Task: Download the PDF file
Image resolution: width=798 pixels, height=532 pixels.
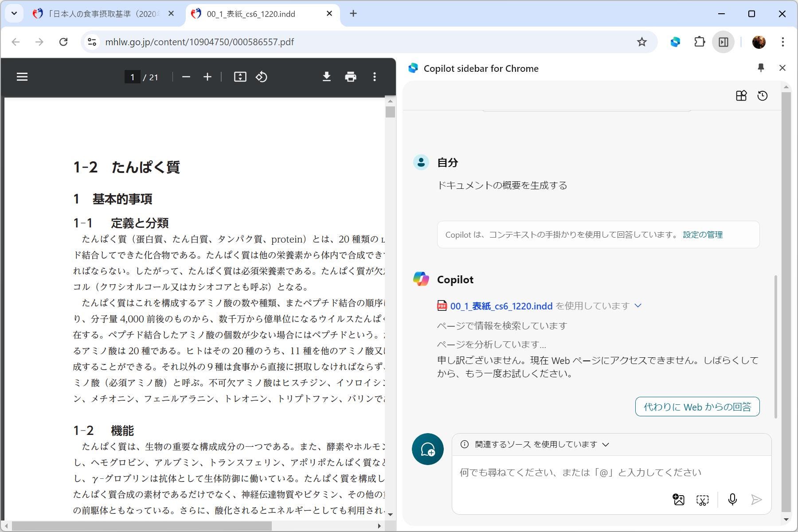Action: [x=327, y=77]
